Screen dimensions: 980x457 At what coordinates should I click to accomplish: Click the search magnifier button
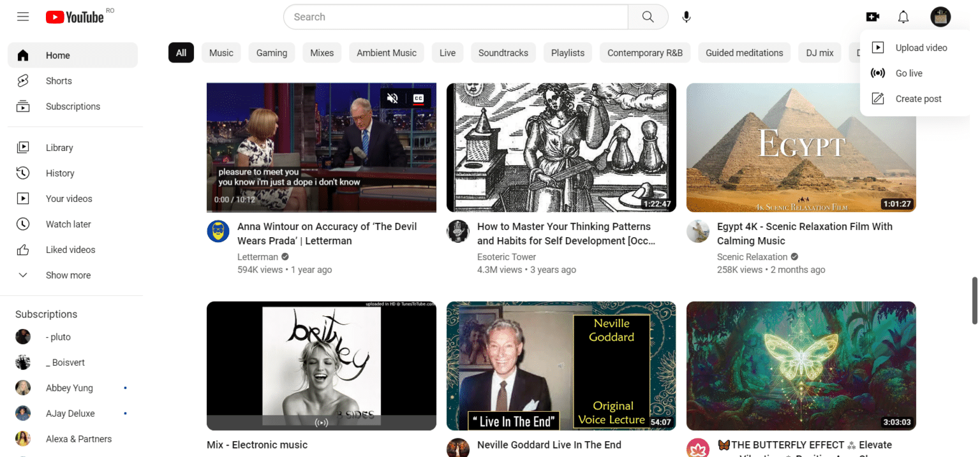click(648, 17)
